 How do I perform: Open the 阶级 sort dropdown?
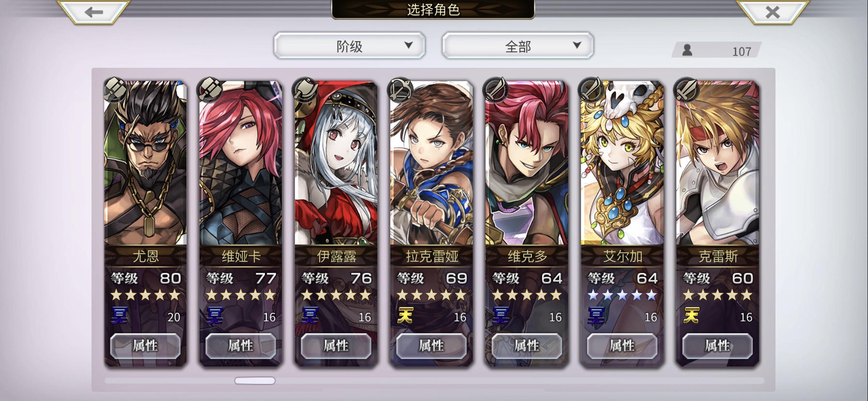click(x=350, y=46)
